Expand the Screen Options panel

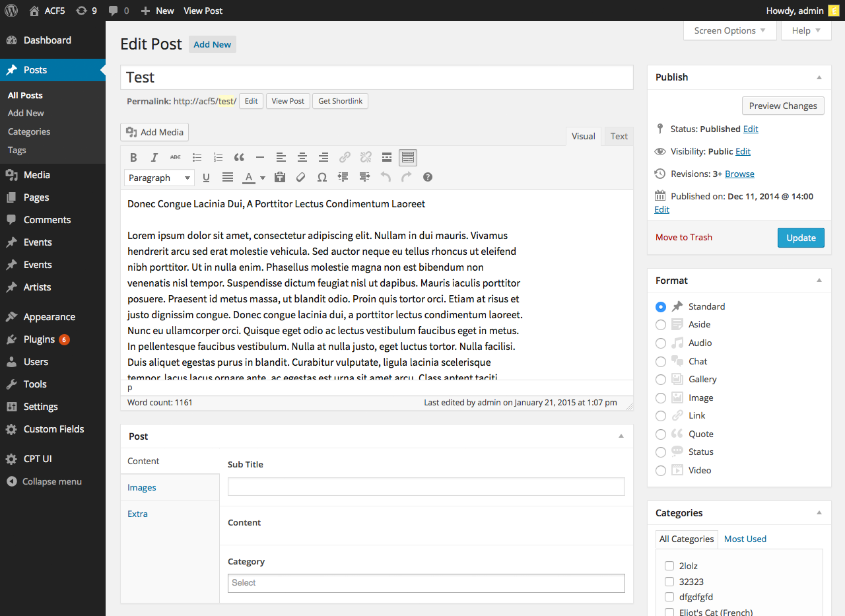(x=729, y=30)
